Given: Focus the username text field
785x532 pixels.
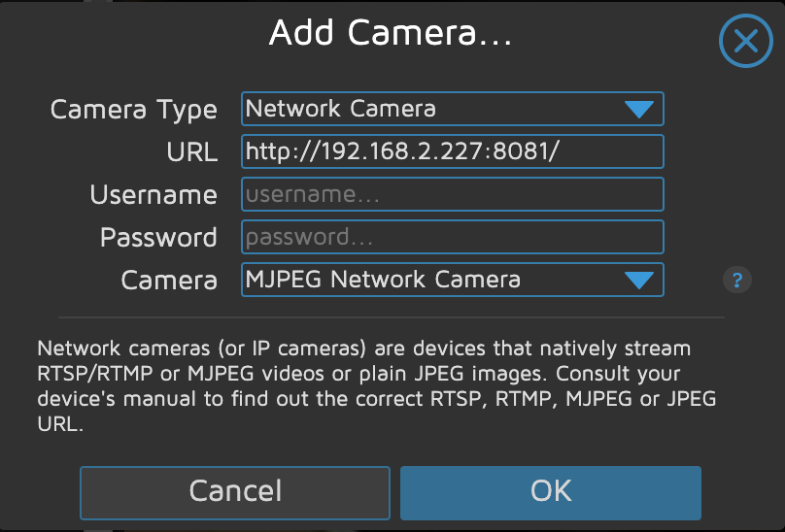Looking at the screenshot, I should (x=452, y=194).
